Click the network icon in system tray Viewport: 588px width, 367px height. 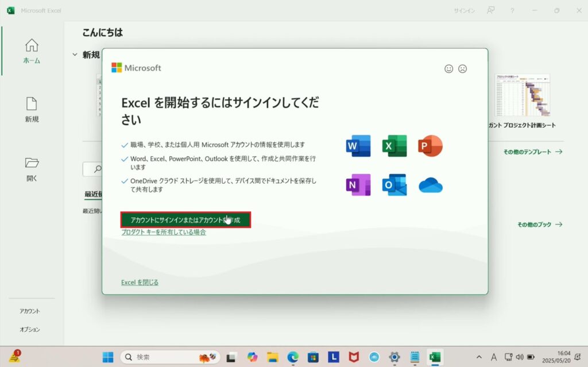coord(508,357)
